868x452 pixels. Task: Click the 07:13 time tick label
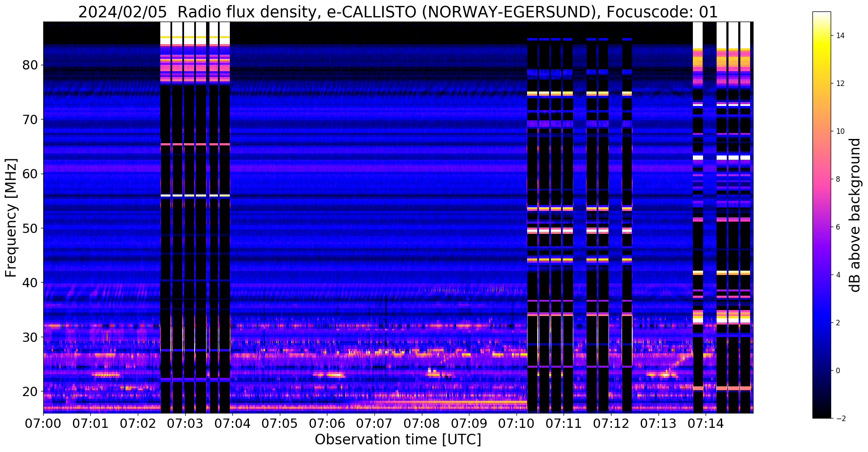pyautogui.click(x=658, y=423)
